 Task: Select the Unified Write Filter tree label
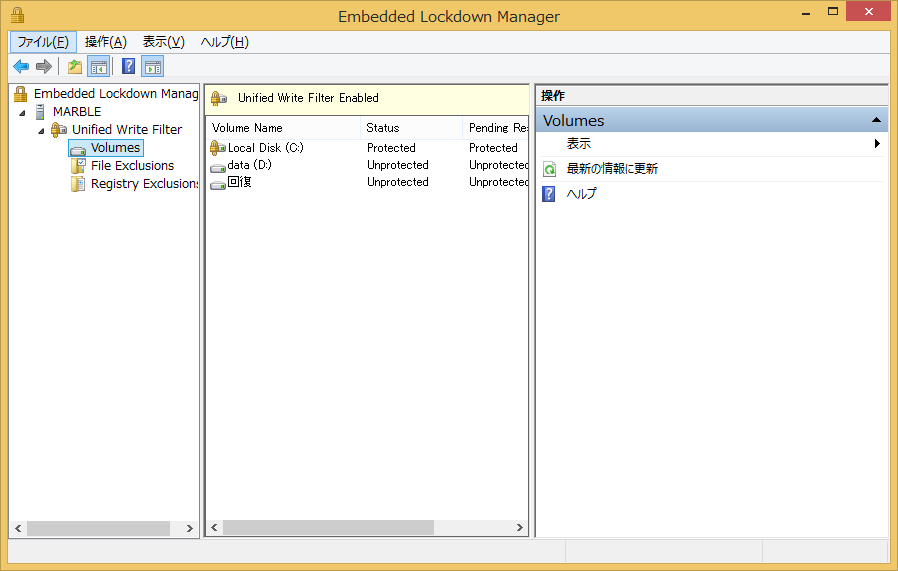tap(127, 129)
